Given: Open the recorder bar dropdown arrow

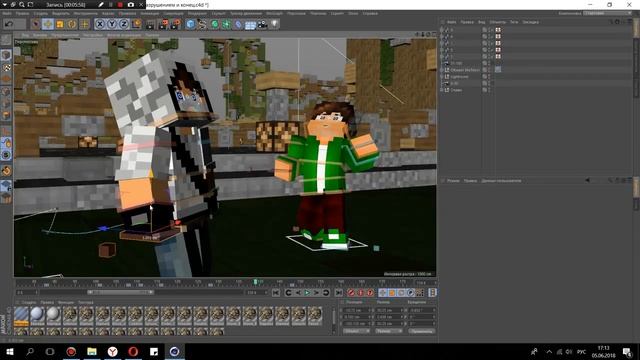Looking at the screenshot, I should (5, 4).
